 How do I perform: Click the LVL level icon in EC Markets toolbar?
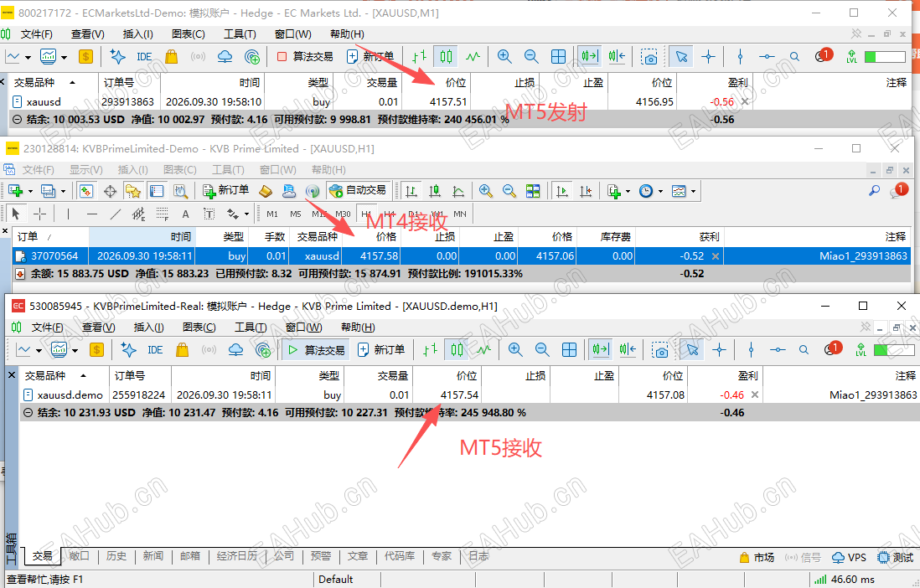point(851,57)
